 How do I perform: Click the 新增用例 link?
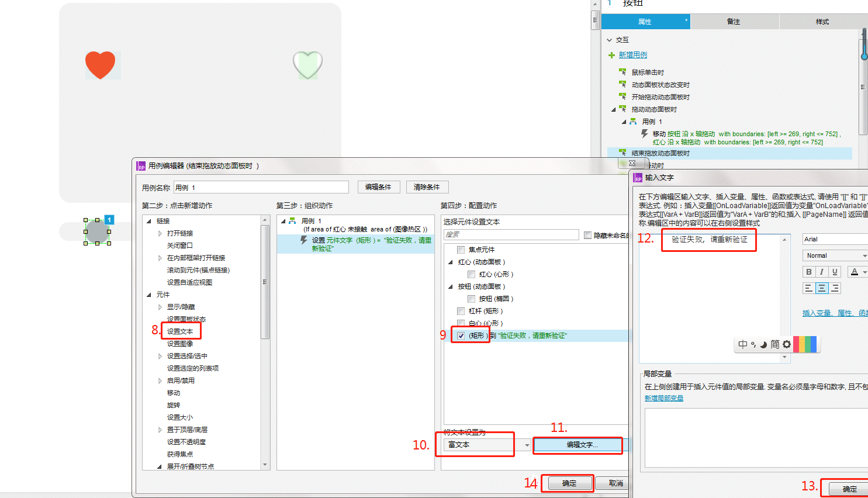(x=633, y=55)
